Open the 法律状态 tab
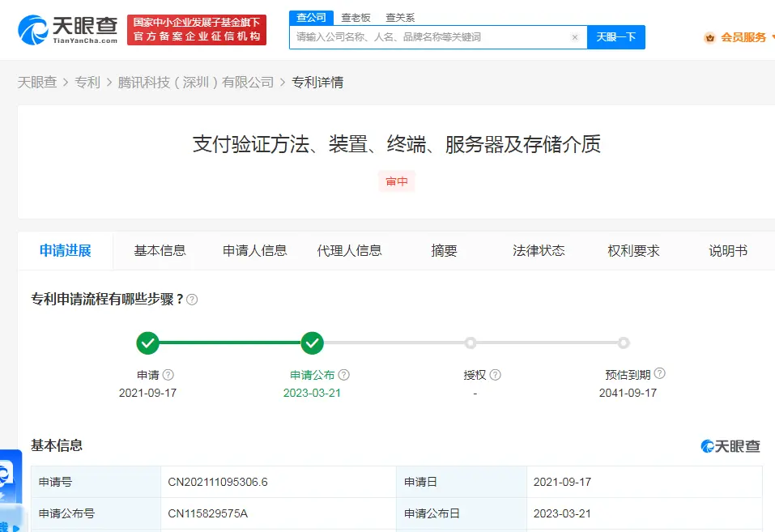Viewport: 775px width, 532px height. click(x=539, y=251)
